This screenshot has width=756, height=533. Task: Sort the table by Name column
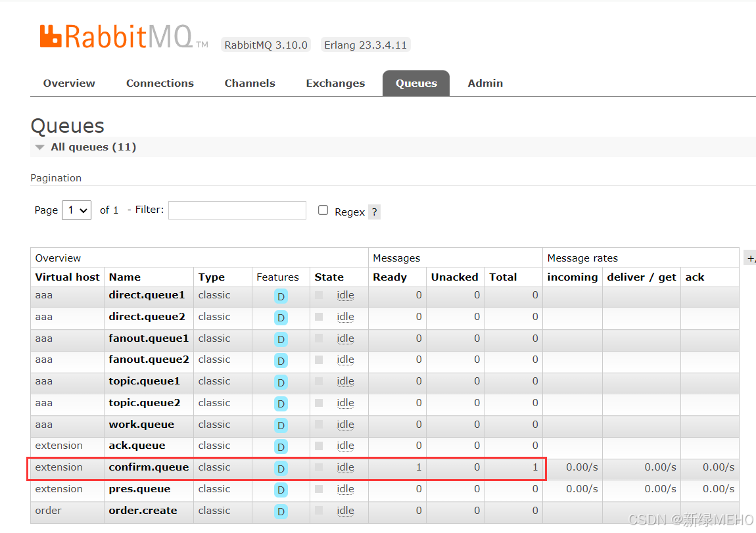125,277
